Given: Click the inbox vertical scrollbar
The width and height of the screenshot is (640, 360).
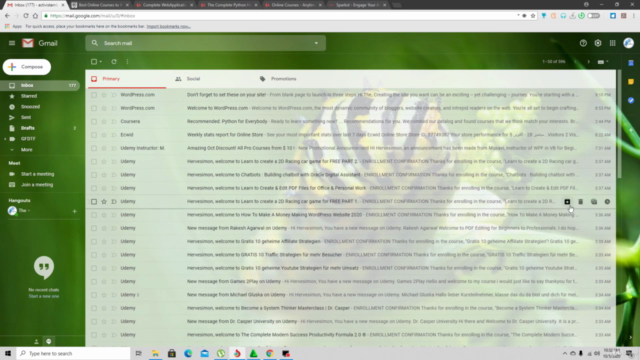Looking at the screenshot, I should click(619, 124).
